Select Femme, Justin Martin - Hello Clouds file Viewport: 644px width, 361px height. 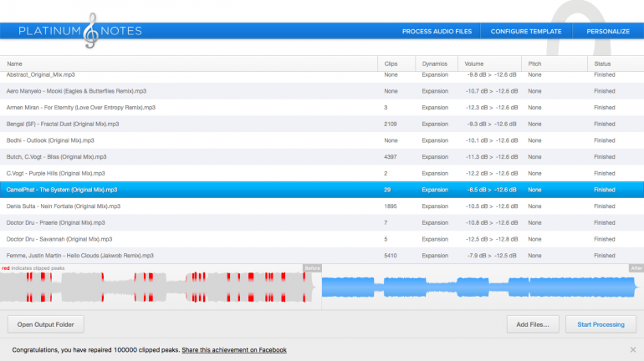(x=322, y=255)
